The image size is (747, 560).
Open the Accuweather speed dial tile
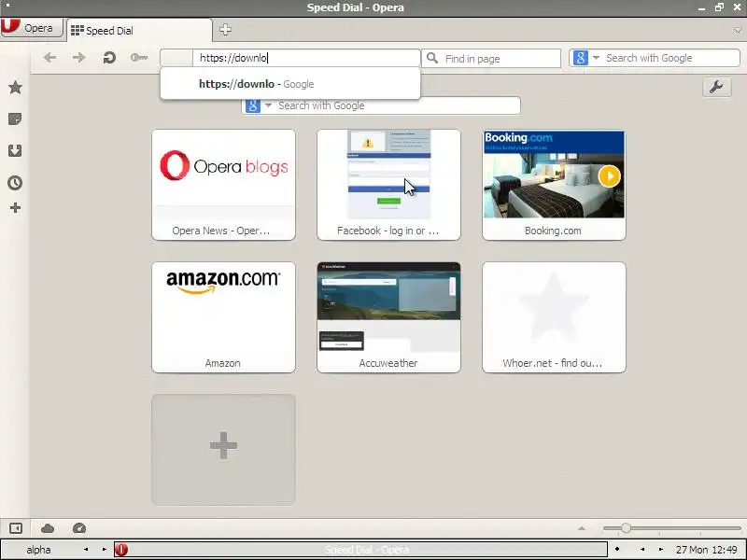388,317
